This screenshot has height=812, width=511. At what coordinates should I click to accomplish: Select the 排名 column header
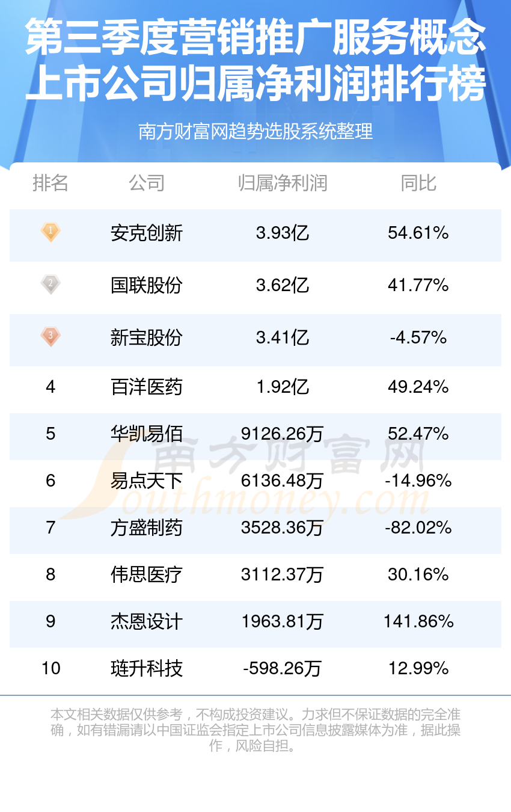click(50, 183)
